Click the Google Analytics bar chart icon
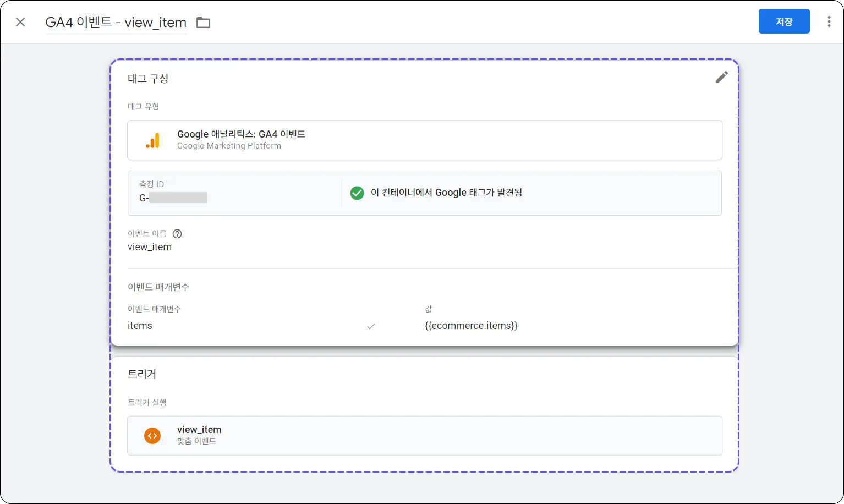This screenshot has width=844, height=504. (x=152, y=140)
